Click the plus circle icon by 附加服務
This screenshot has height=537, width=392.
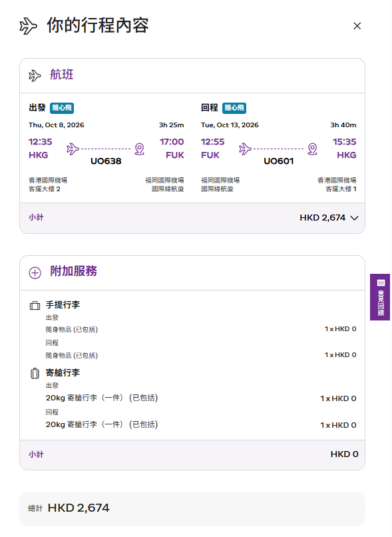pyautogui.click(x=35, y=273)
